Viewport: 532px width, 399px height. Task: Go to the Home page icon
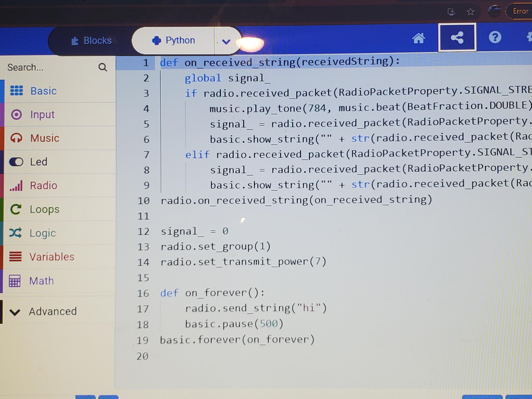(x=418, y=38)
